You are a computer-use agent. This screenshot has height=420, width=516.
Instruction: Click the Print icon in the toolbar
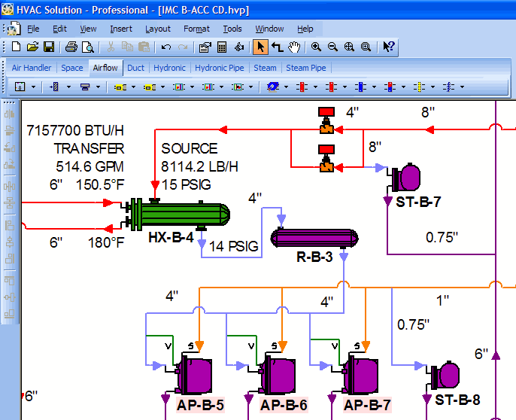(x=71, y=47)
